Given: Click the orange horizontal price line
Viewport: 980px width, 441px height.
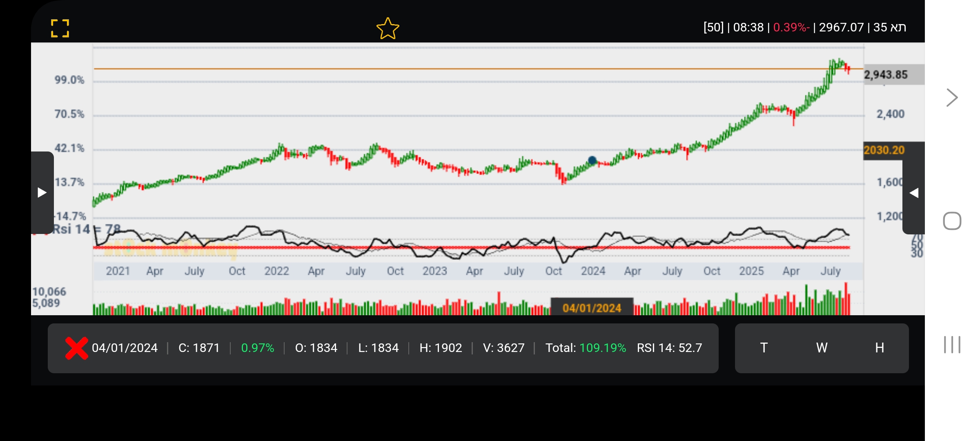Looking at the screenshot, I should tap(408, 69).
